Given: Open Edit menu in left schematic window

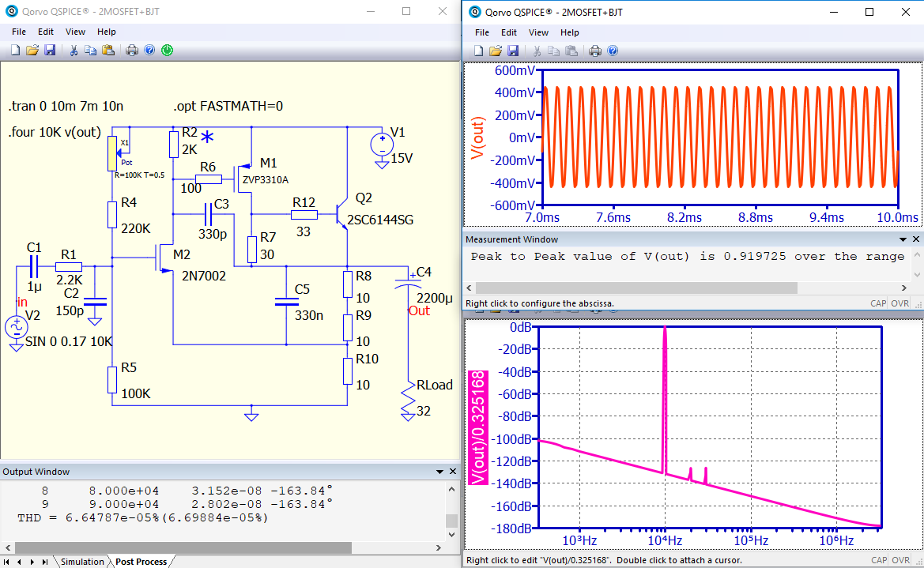Looking at the screenshot, I should click(45, 32).
